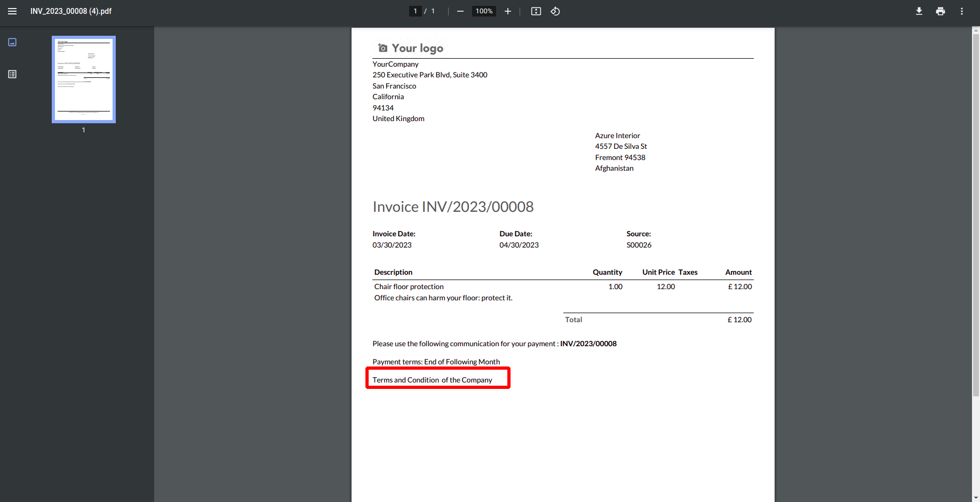This screenshot has height=502, width=980.
Task: Click the Terms and Condition of the Company text
Action: point(432,380)
